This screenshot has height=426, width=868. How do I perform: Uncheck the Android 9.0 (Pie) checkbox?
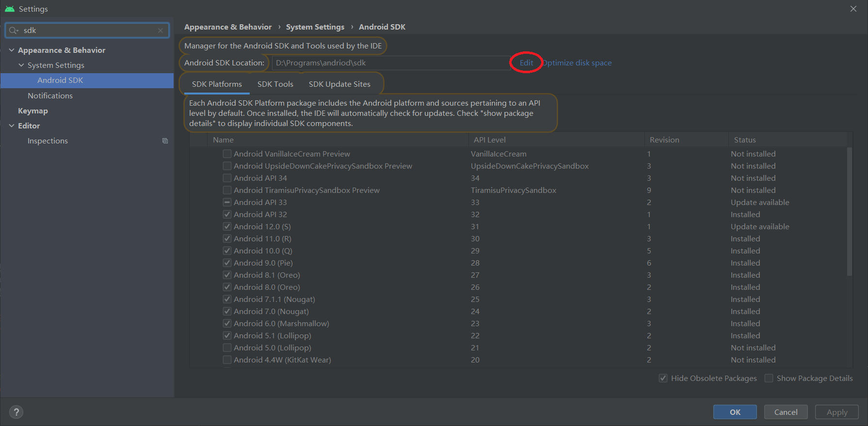click(x=227, y=263)
